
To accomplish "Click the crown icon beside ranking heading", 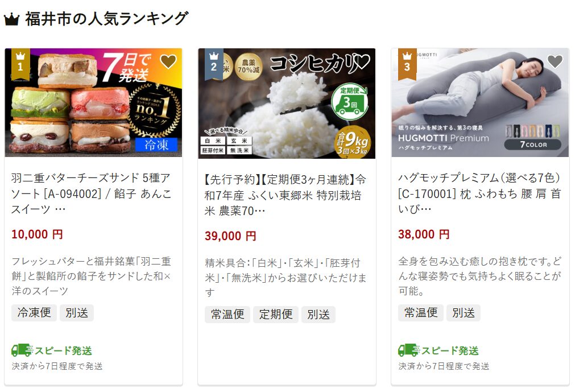I will coord(11,19).
